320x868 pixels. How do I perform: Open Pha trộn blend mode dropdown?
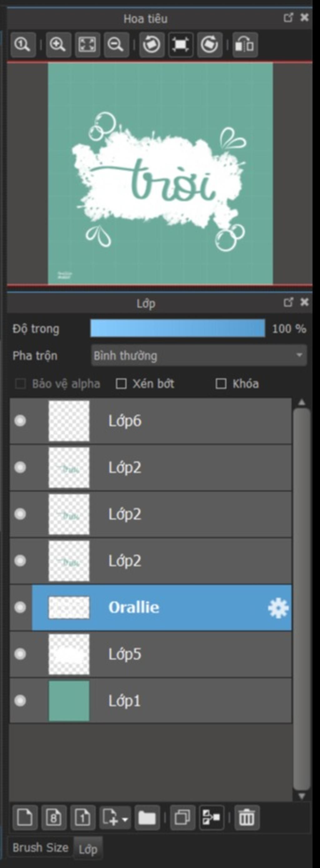pos(199,355)
